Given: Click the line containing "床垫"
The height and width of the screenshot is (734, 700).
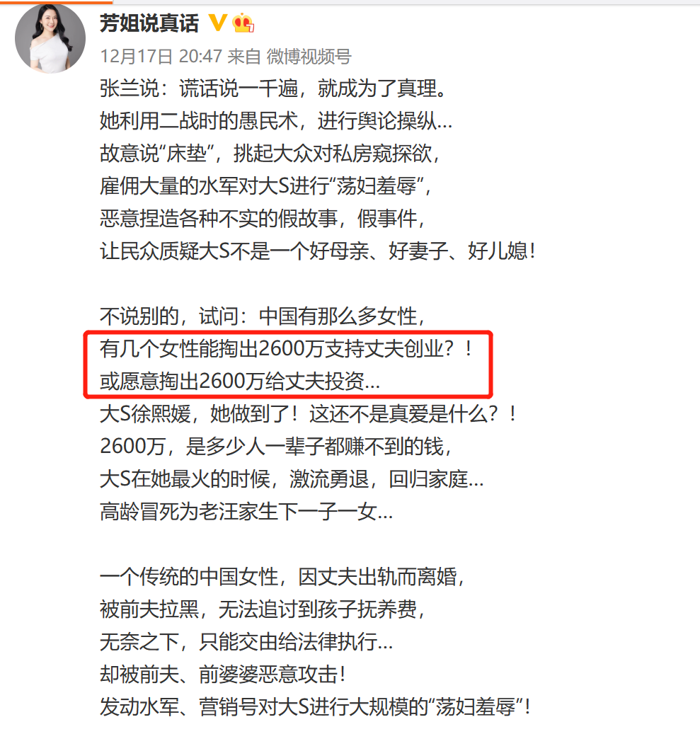Looking at the screenshot, I should coord(270,154).
